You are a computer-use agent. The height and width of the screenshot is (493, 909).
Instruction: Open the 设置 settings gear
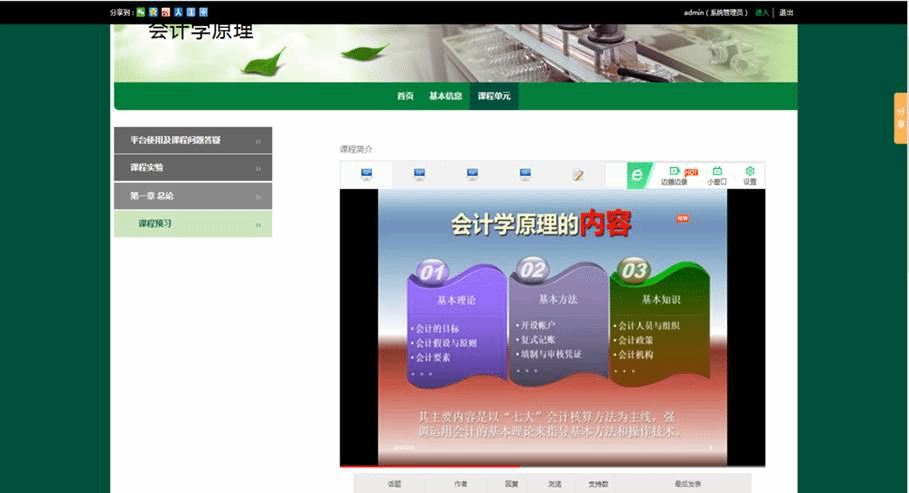click(750, 175)
